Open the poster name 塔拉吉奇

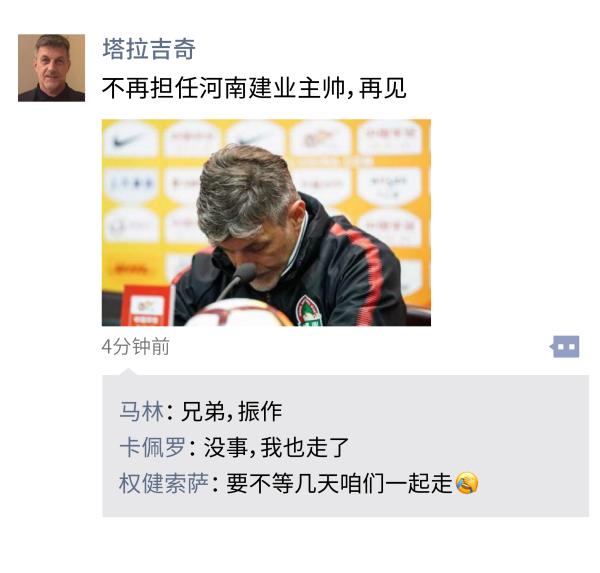coord(149,49)
